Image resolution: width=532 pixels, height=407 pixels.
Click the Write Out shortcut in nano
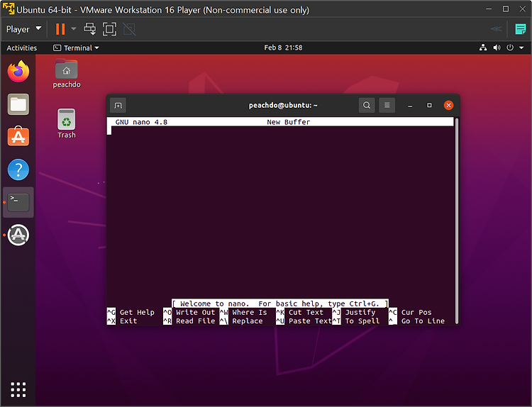point(189,313)
